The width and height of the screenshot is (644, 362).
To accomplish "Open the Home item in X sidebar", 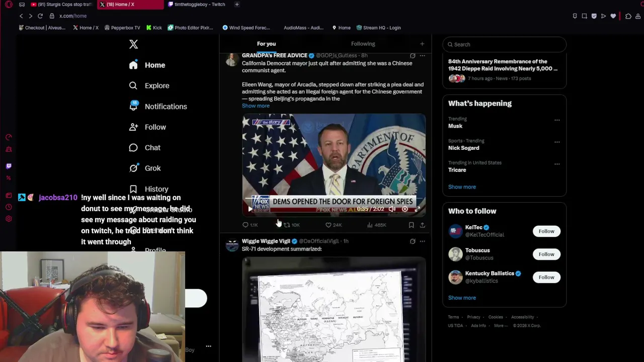I will [x=147, y=65].
